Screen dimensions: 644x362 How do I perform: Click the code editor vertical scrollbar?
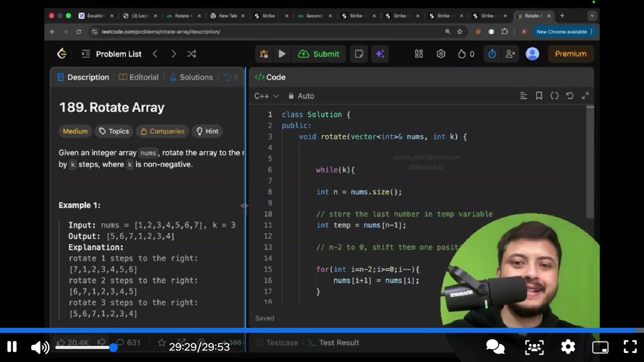(590, 162)
